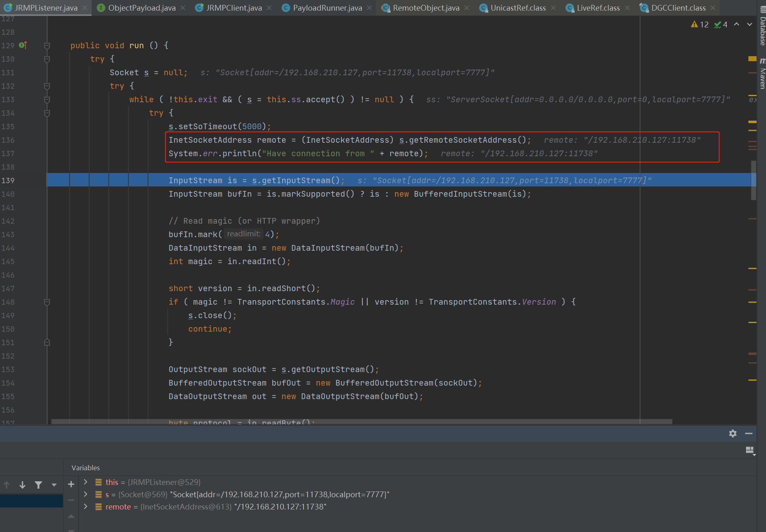Open the DGCClient.class tab
This screenshot has height=532, width=766.
678,8
